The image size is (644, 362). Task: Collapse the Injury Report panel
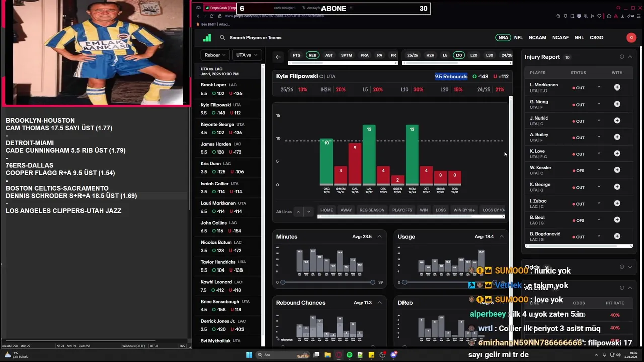pyautogui.click(x=630, y=57)
